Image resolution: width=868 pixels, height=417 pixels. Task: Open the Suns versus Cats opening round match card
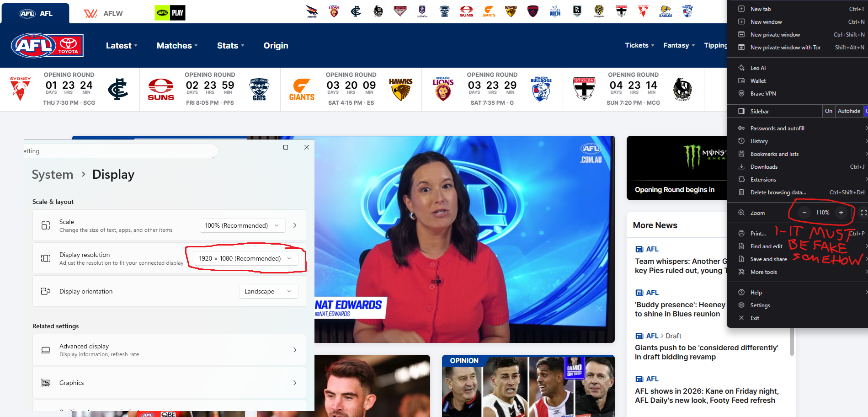click(210, 90)
